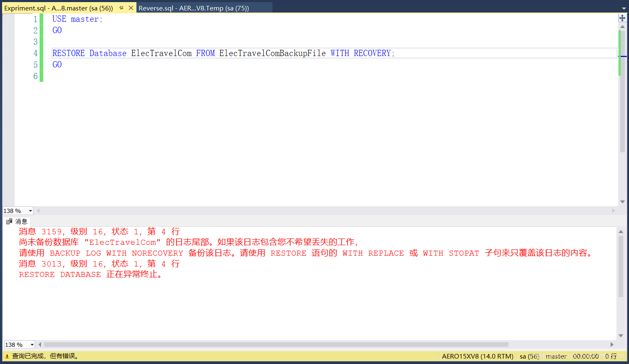
Task: Click WITH STOPAT in the error message
Action: tap(451, 253)
